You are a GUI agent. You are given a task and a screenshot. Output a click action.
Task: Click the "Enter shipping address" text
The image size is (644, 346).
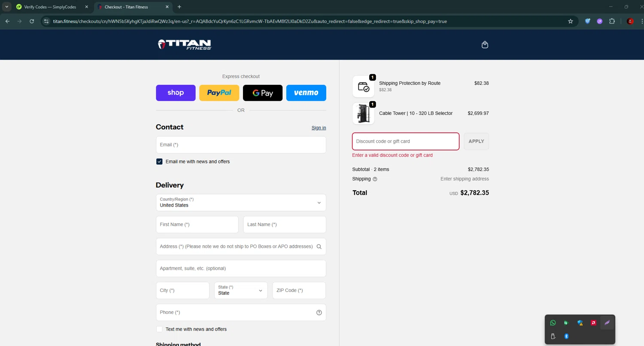pos(465,179)
